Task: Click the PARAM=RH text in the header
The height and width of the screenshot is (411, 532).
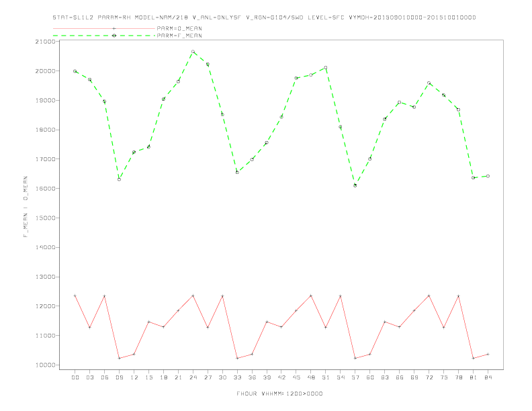Action: point(114,17)
